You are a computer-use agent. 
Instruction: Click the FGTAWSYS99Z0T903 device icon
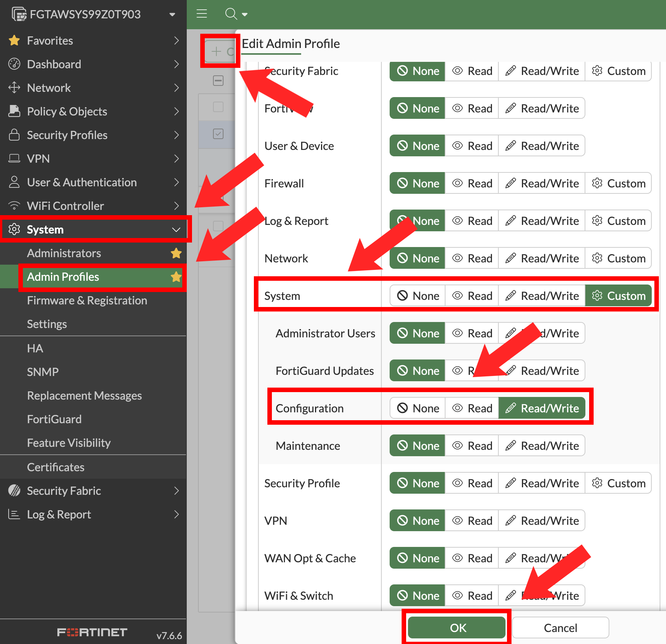[x=19, y=14]
